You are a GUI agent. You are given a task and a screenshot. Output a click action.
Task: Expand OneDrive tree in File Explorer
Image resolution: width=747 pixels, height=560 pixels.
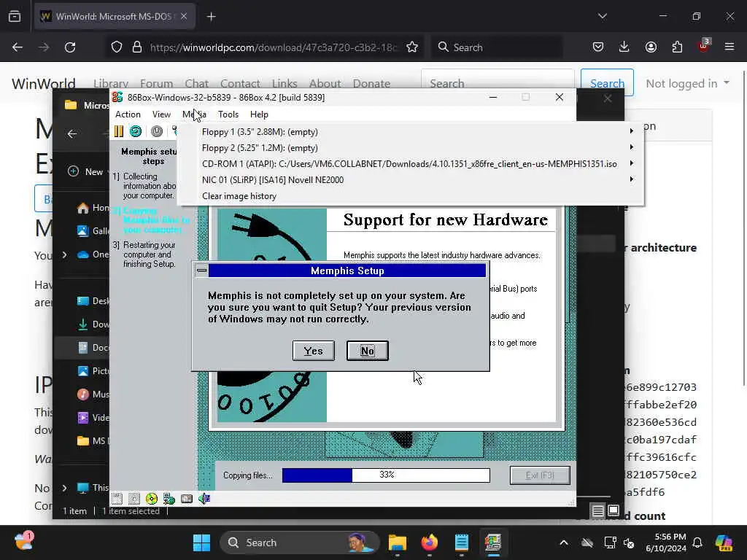(x=64, y=254)
